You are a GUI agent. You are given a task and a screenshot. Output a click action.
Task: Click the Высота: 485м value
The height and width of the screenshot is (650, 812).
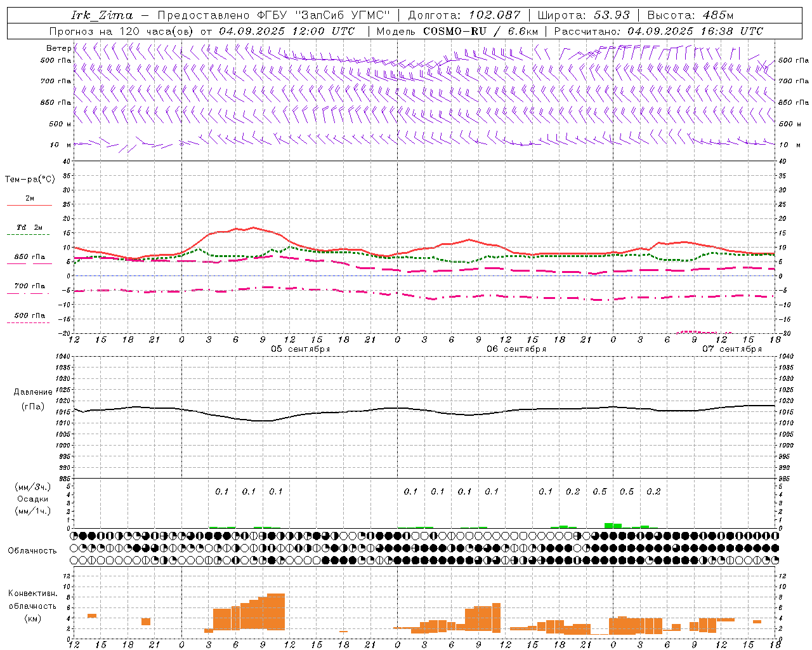(691, 15)
